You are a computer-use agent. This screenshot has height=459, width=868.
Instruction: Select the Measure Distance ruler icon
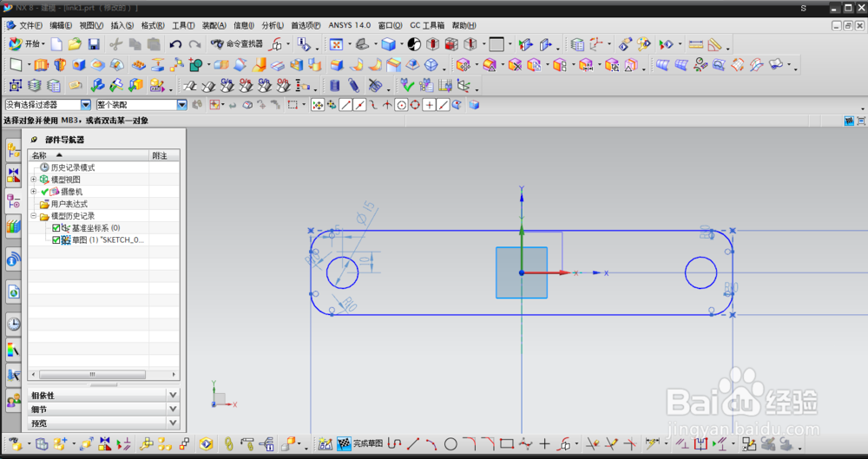click(696, 44)
